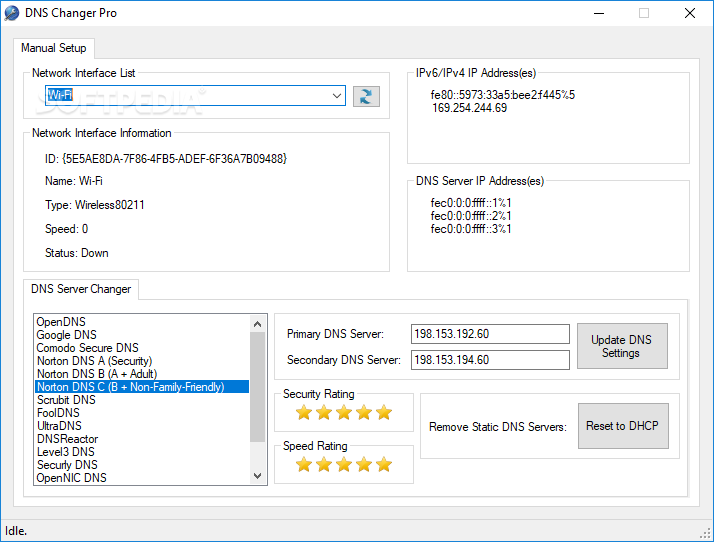Click the Type: Wireless80211 text
This screenshot has width=714, height=542.
point(94,205)
